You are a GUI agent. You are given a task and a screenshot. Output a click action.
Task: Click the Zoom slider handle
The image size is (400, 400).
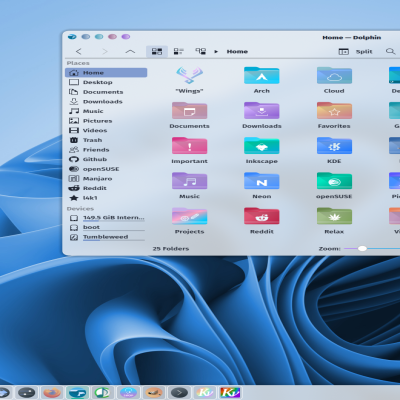[362, 248]
